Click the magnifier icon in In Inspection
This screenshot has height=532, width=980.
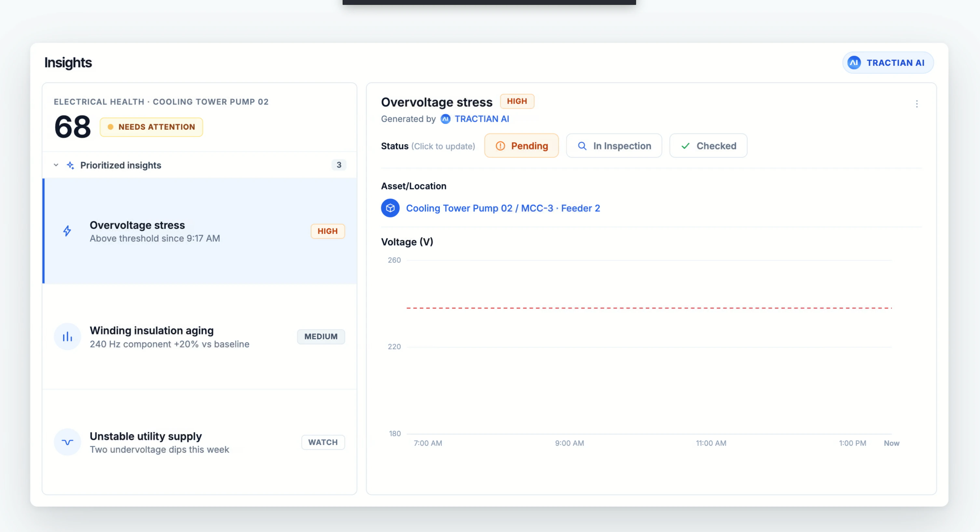(x=582, y=146)
